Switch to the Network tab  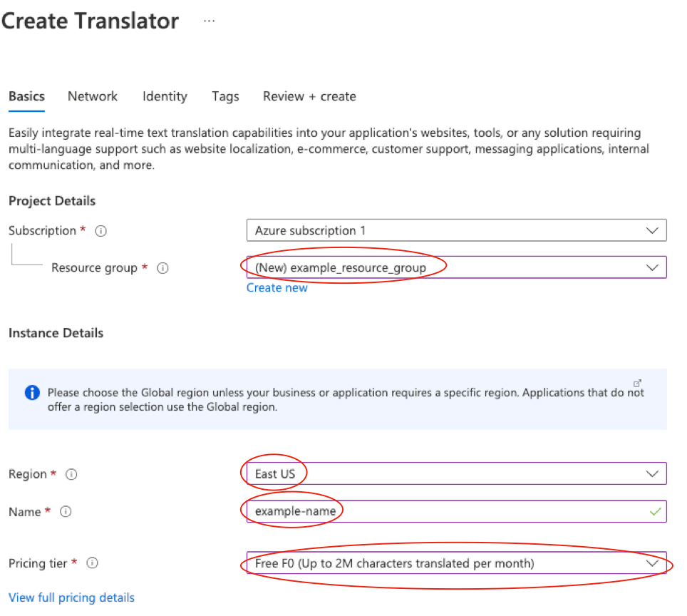[x=93, y=96]
